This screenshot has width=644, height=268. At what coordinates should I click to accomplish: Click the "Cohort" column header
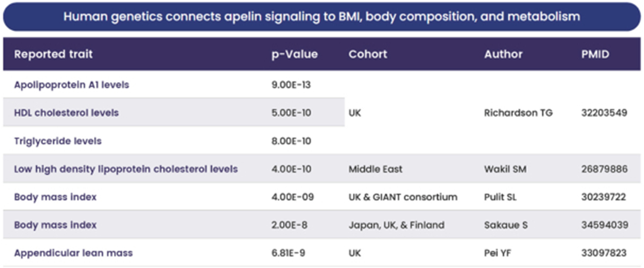368,54
